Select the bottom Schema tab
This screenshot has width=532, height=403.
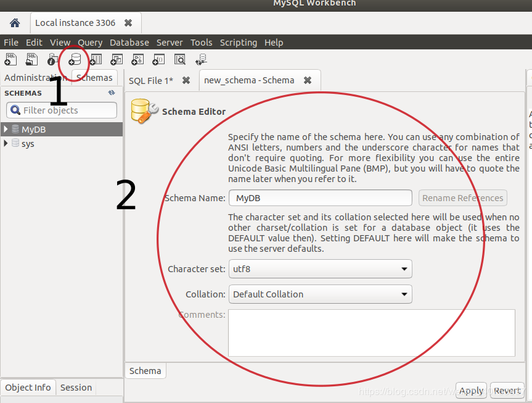point(145,371)
